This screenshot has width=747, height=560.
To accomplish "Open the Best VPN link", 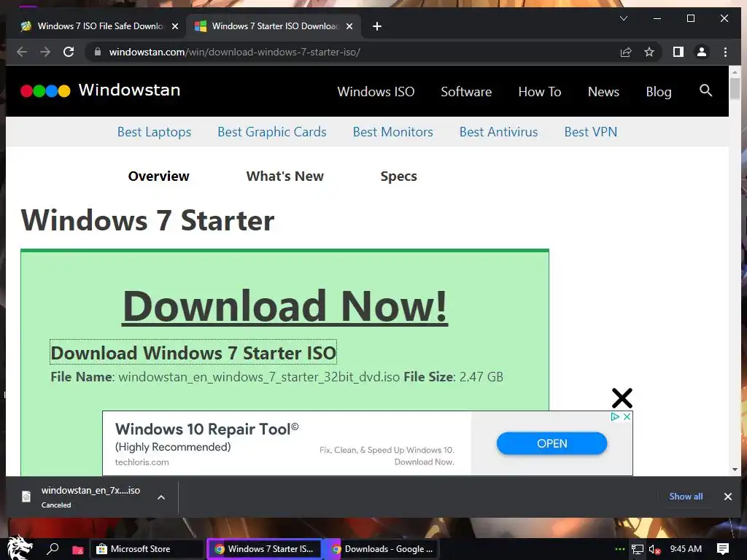I will tap(590, 132).
